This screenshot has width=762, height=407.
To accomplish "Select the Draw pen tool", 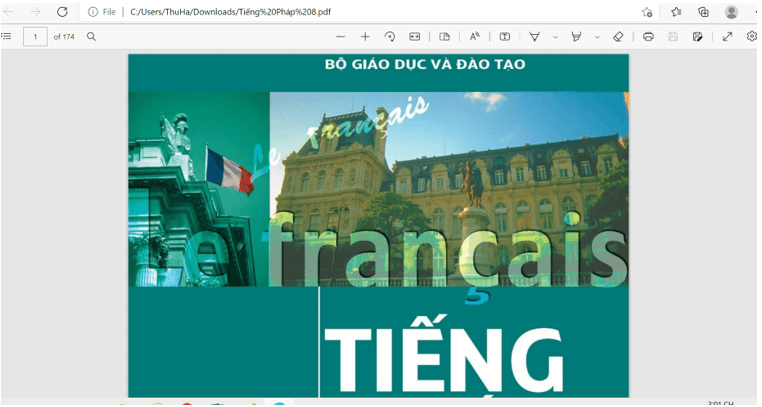I will point(535,36).
